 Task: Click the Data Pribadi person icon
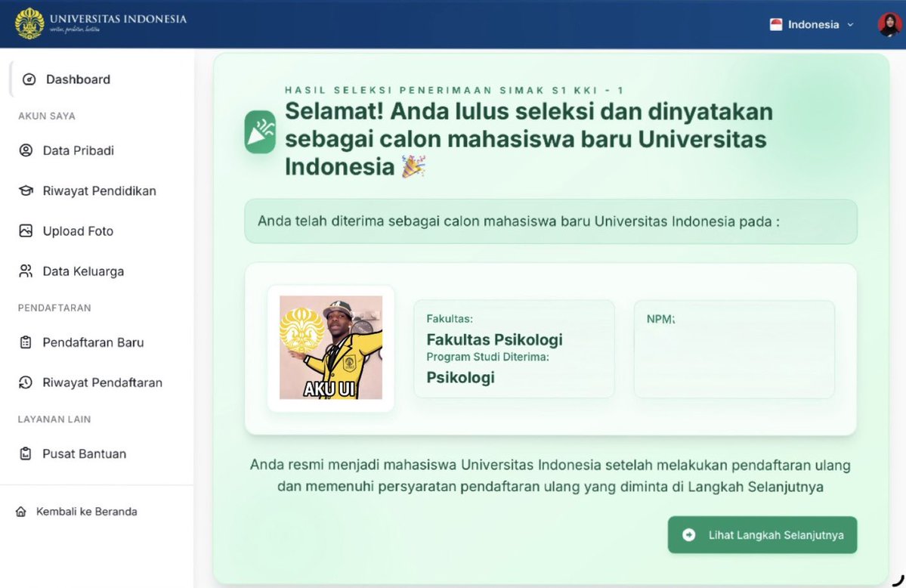tap(26, 150)
